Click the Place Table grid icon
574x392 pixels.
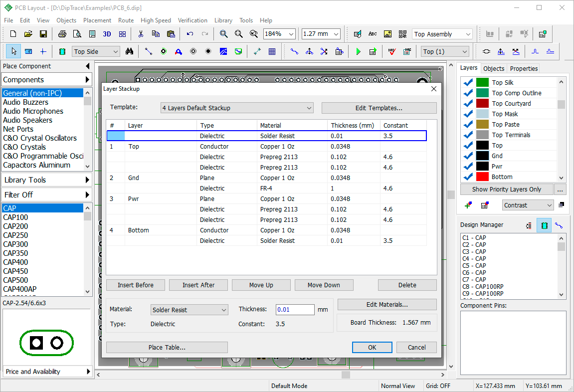272,51
